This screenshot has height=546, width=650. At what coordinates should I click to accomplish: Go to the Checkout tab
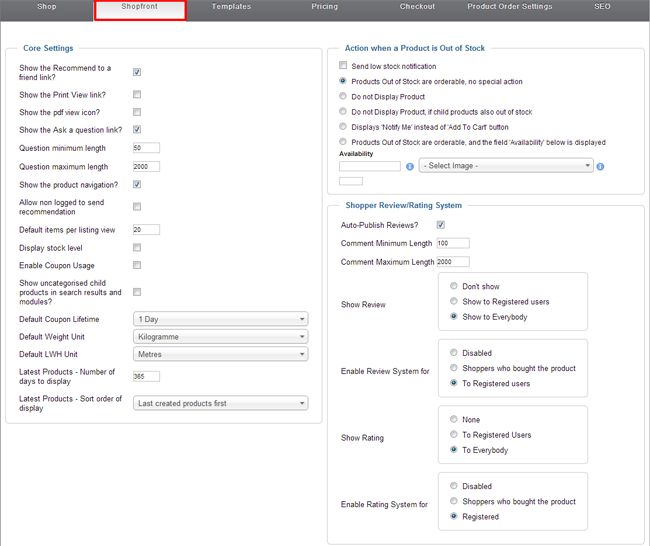pyautogui.click(x=417, y=7)
